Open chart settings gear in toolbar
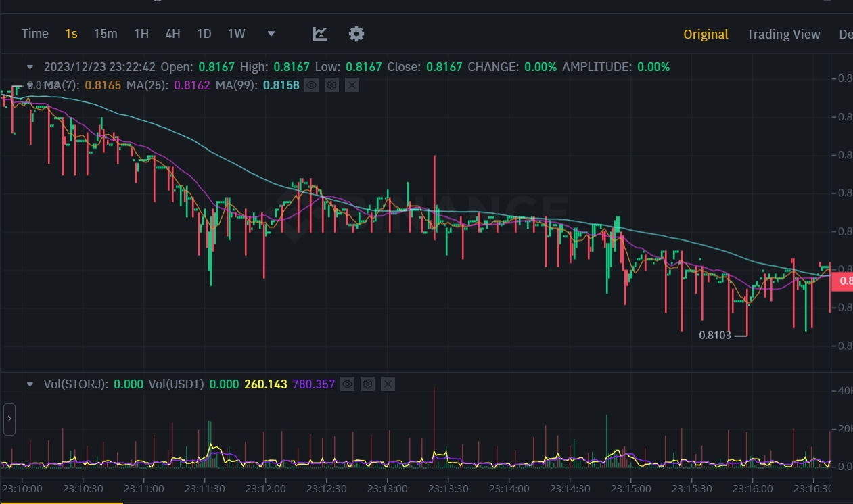This screenshot has height=504, width=853. click(x=356, y=34)
